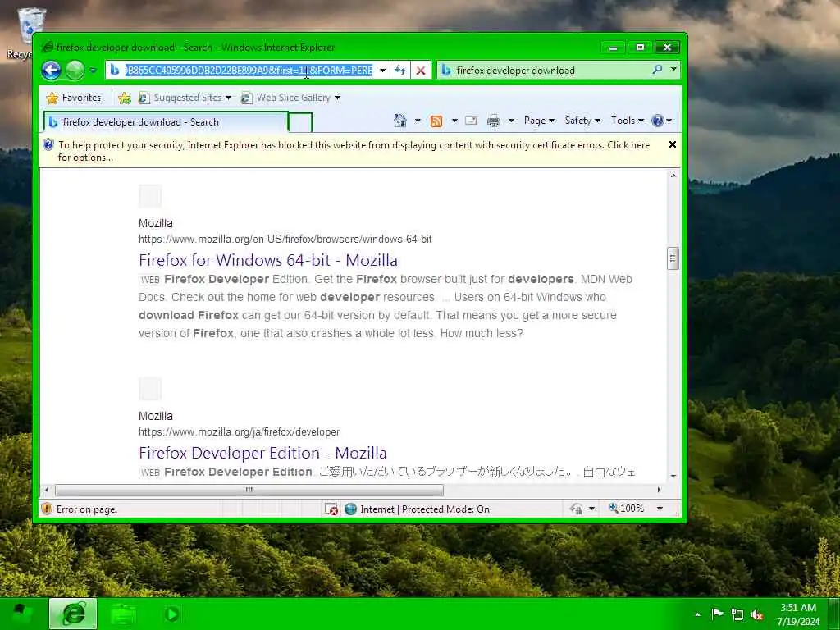The image size is (840, 630).
Task: Expand the Feeds dropdown arrow
Action: point(454,121)
